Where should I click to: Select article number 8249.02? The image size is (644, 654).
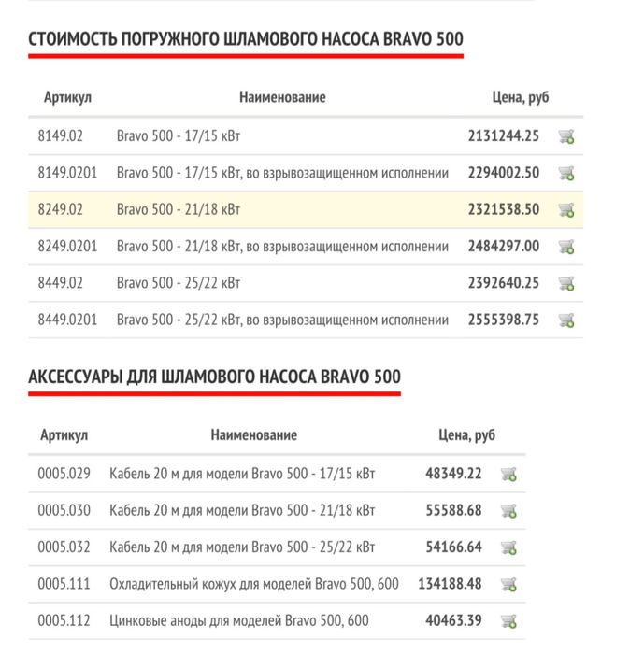[61, 209]
